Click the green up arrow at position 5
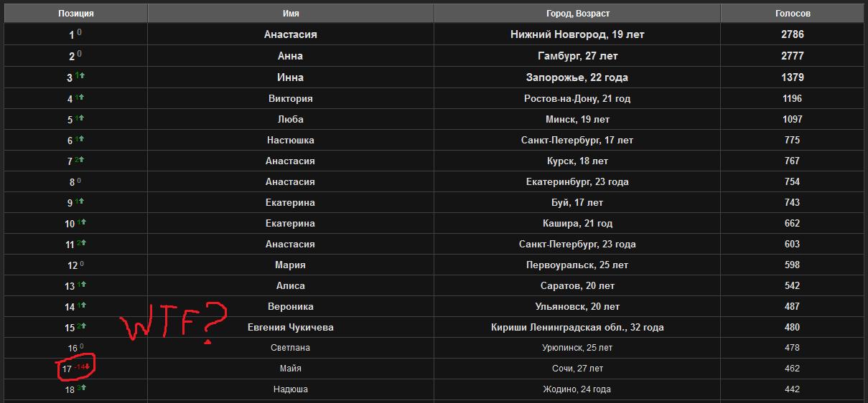This screenshot has width=868, height=403. click(x=83, y=118)
